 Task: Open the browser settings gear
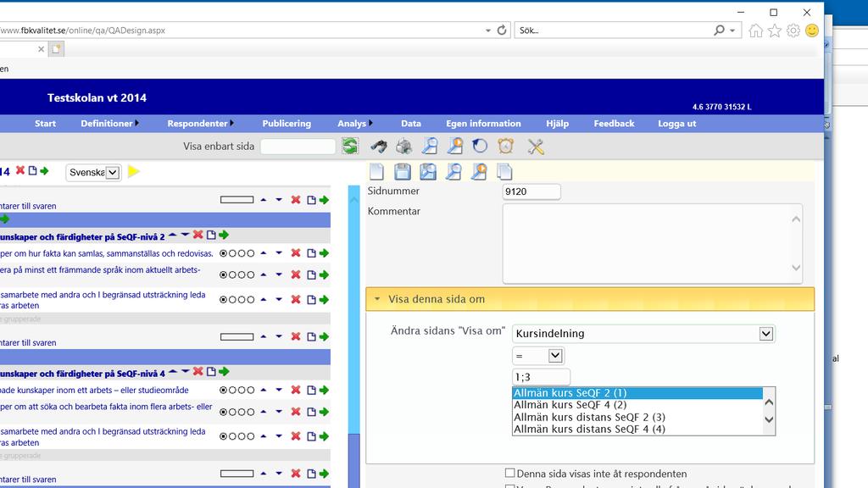pyautogui.click(x=793, y=30)
